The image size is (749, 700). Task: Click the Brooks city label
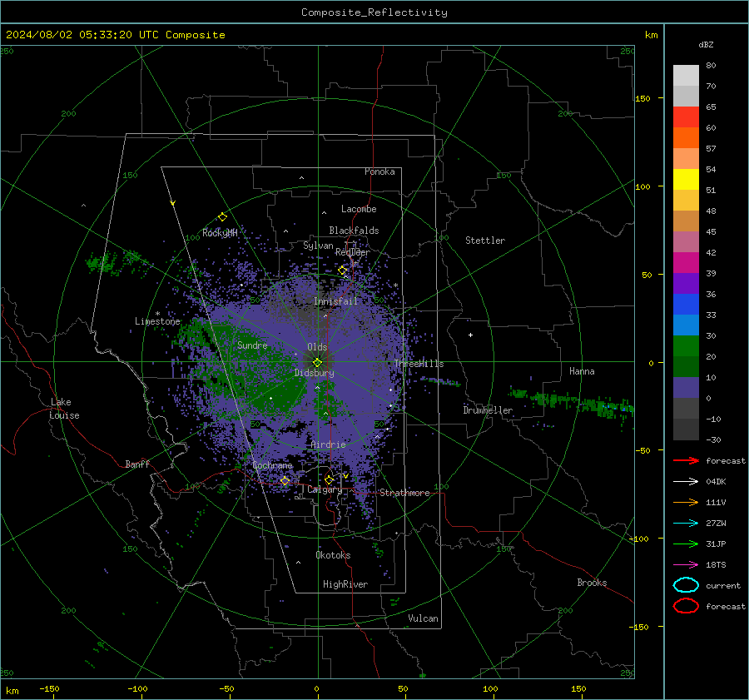click(592, 583)
